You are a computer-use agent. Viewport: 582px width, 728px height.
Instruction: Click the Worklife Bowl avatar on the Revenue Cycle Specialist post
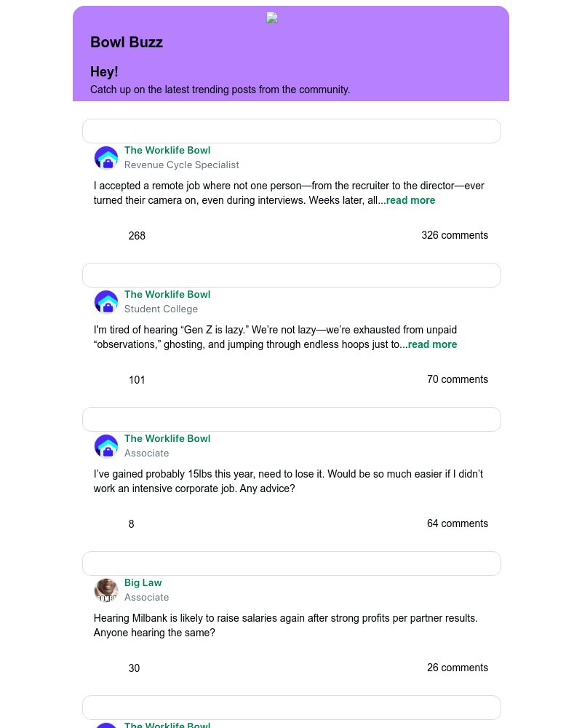(x=106, y=158)
